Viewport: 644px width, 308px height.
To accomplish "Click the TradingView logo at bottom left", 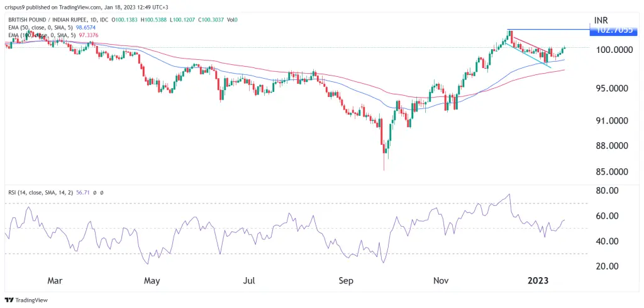I will click(x=26, y=300).
